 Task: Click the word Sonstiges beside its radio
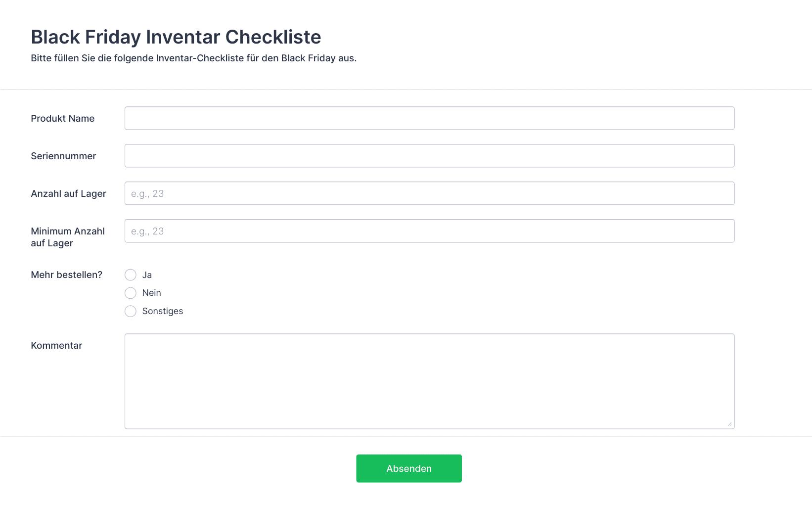[x=163, y=311]
